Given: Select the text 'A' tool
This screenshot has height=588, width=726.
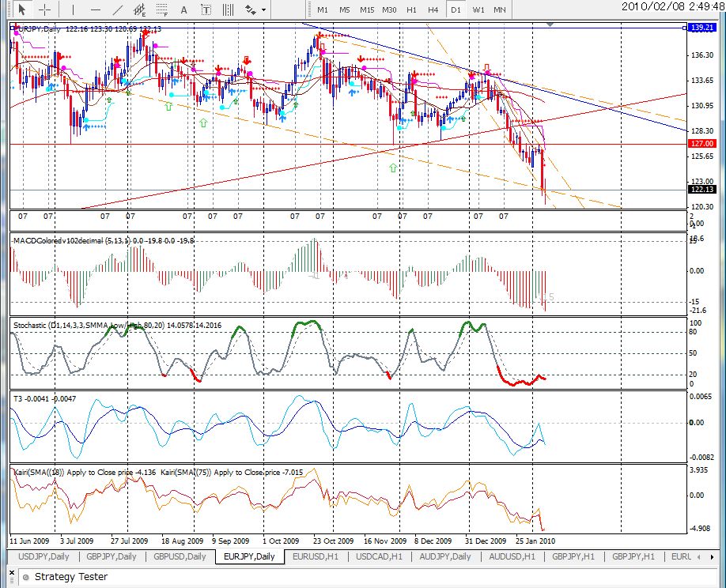Looking at the screenshot, I should [x=183, y=9].
